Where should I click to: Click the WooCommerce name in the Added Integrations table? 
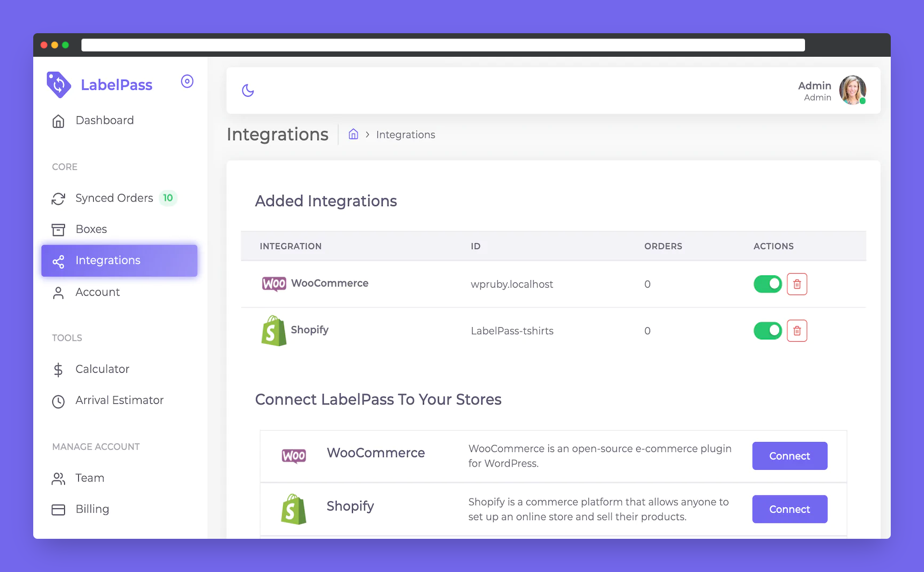(x=330, y=283)
